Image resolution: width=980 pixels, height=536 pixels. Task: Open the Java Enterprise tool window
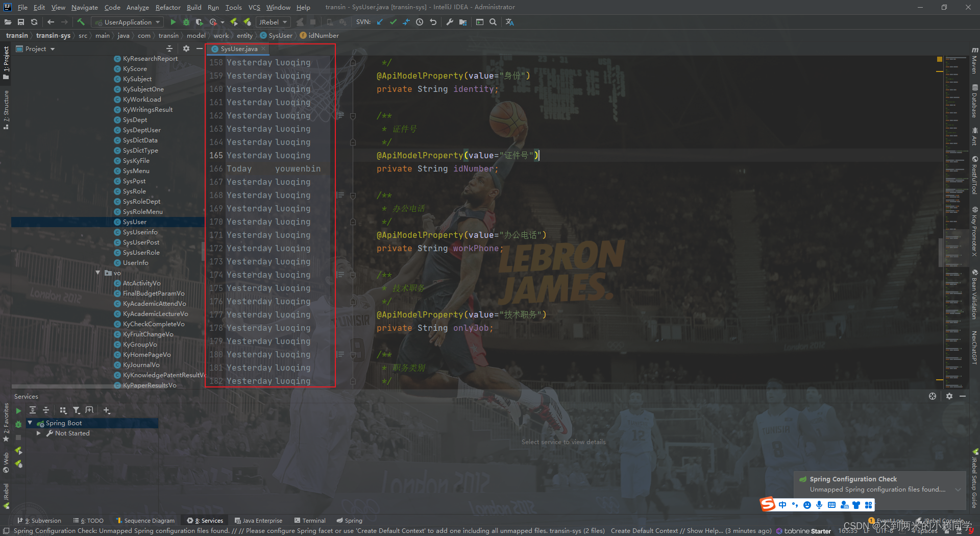click(258, 521)
